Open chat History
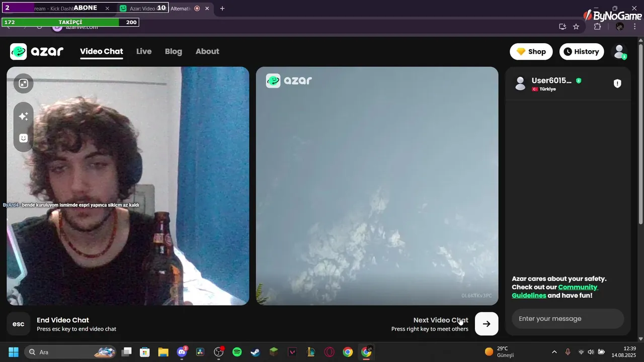Screen dimensions: 644x362 [582, 51]
